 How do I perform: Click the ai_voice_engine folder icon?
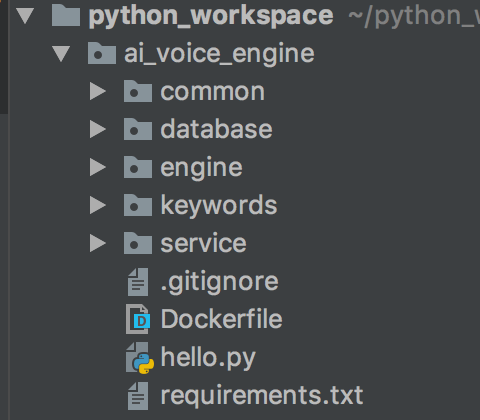click(x=102, y=53)
